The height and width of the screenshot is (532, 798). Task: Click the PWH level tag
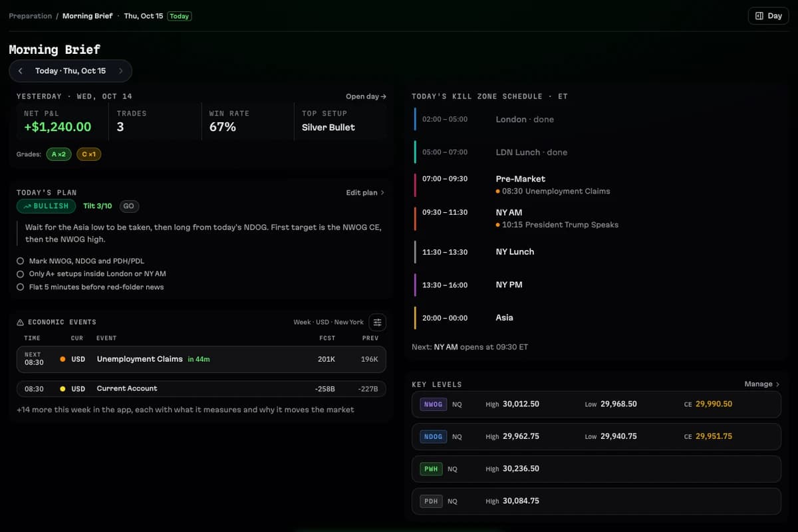[431, 469]
